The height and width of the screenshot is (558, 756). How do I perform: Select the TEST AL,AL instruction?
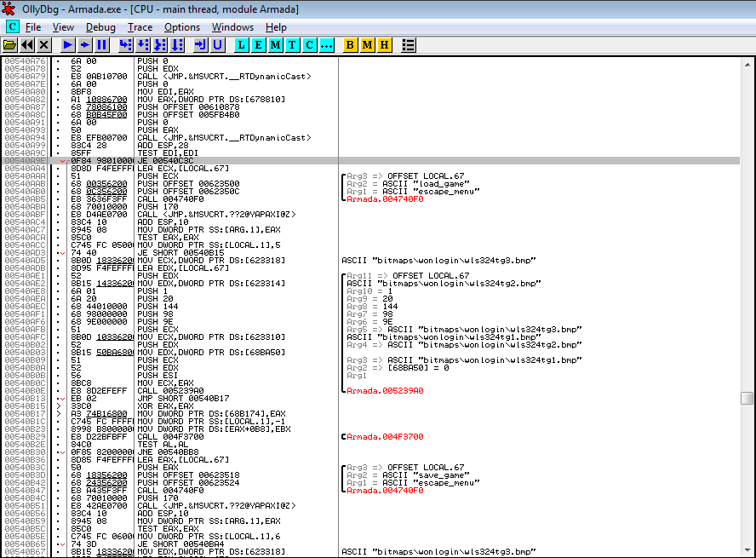[x=163, y=445]
